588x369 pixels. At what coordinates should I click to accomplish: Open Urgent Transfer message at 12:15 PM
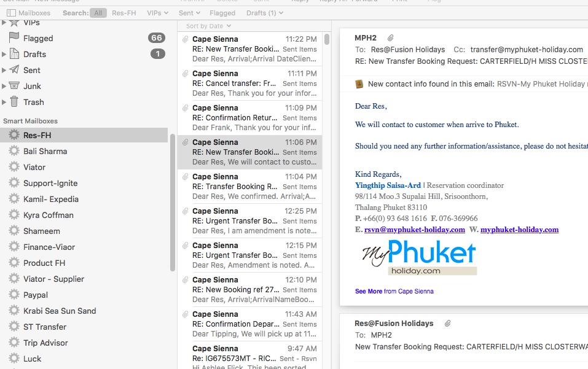(249, 255)
